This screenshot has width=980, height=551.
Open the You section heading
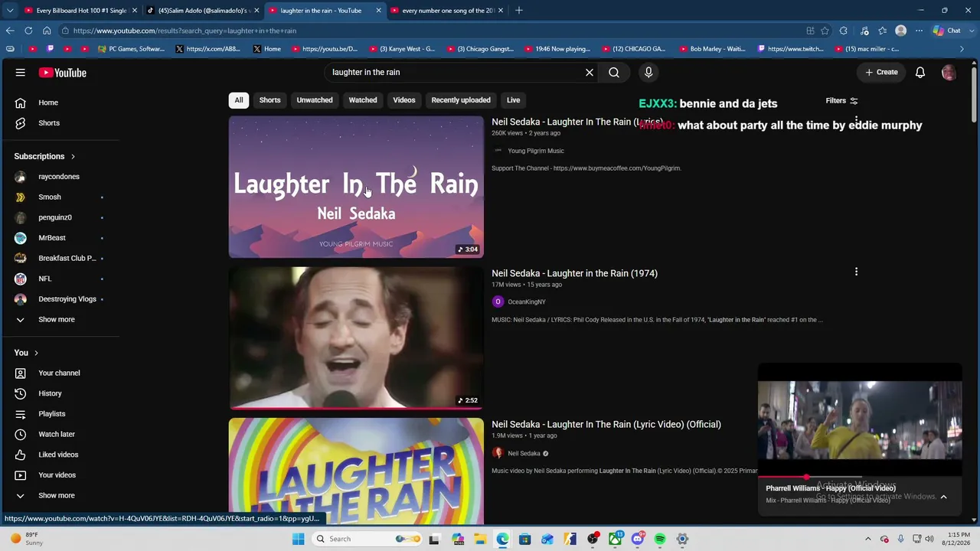pyautogui.click(x=26, y=353)
